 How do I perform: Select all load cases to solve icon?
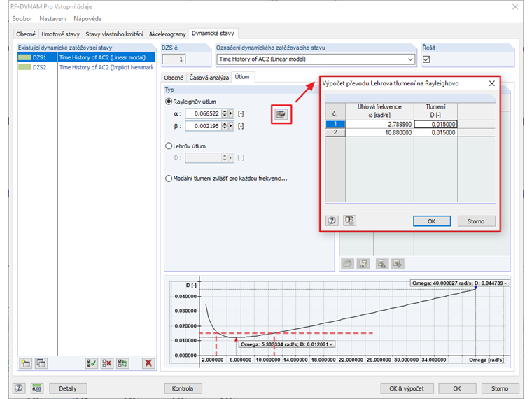click(x=91, y=363)
